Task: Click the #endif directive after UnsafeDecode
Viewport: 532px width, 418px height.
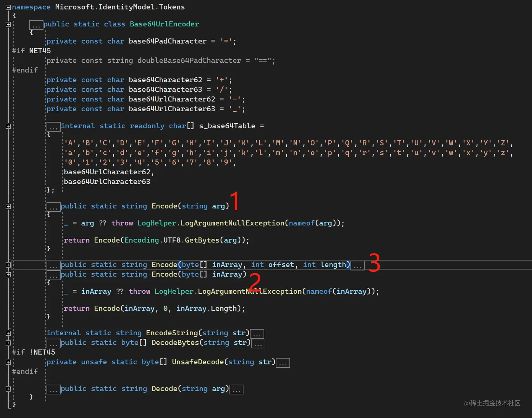Action: click(x=25, y=372)
